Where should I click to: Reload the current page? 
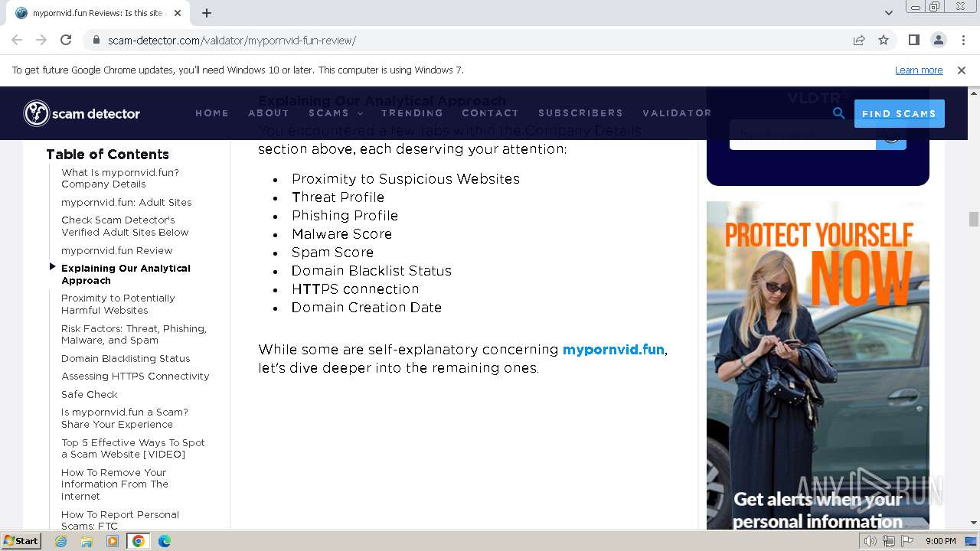pyautogui.click(x=66, y=40)
